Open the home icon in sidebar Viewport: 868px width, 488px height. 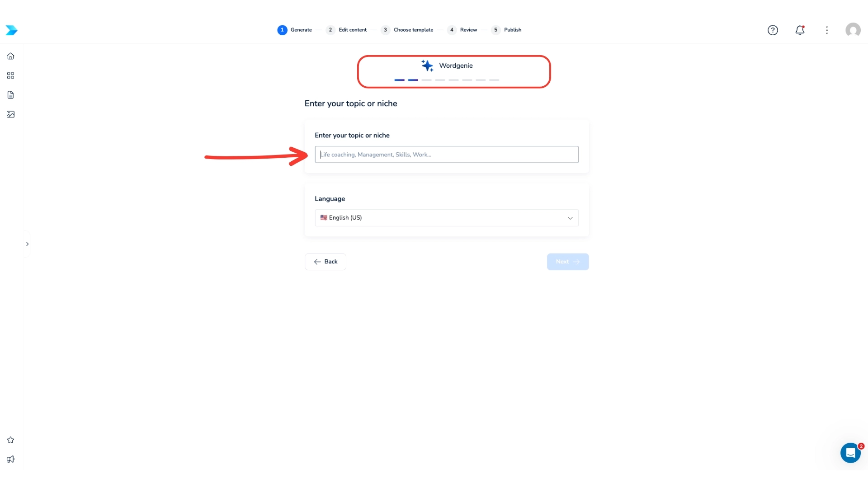pyautogui.click(x=10, y=56)
